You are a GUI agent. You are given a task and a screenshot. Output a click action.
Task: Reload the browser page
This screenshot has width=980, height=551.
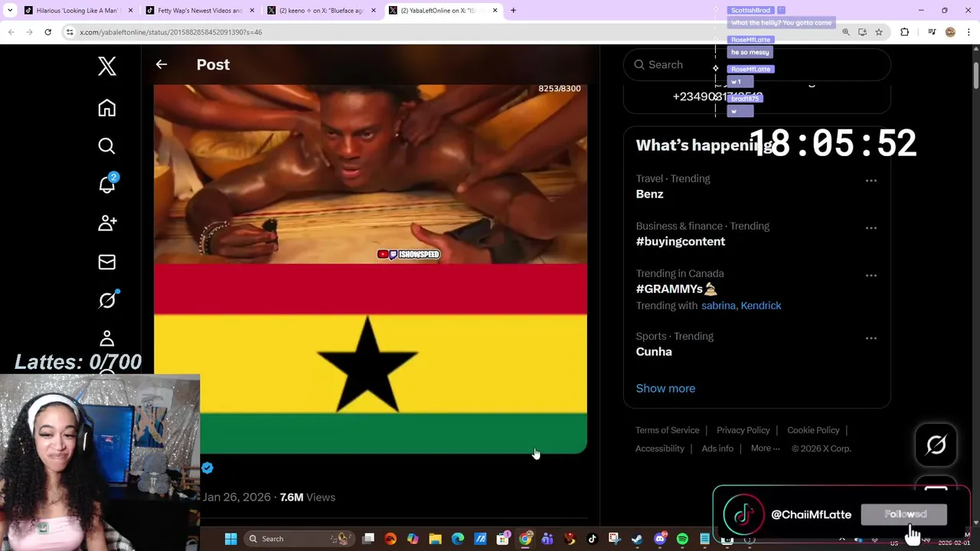point(47,32)
